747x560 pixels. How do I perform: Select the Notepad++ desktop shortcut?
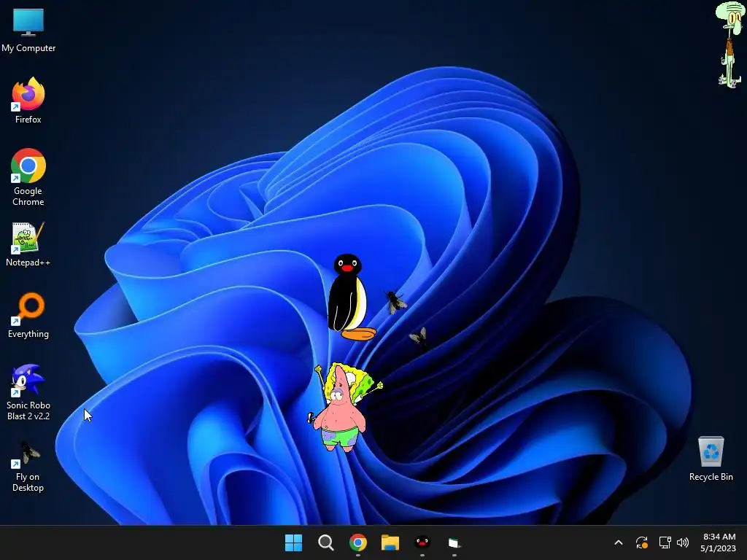pos(28,244)
